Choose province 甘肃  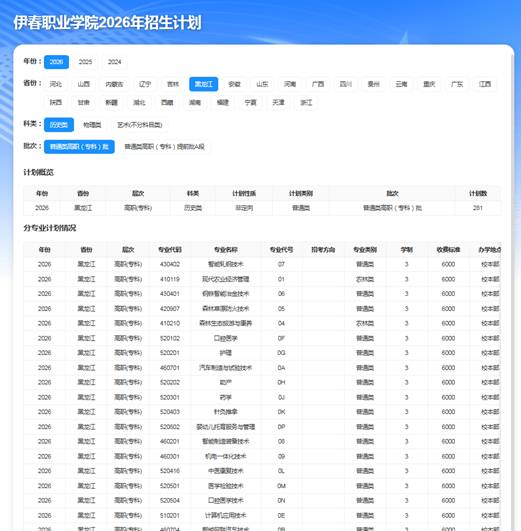click(84, 102)
